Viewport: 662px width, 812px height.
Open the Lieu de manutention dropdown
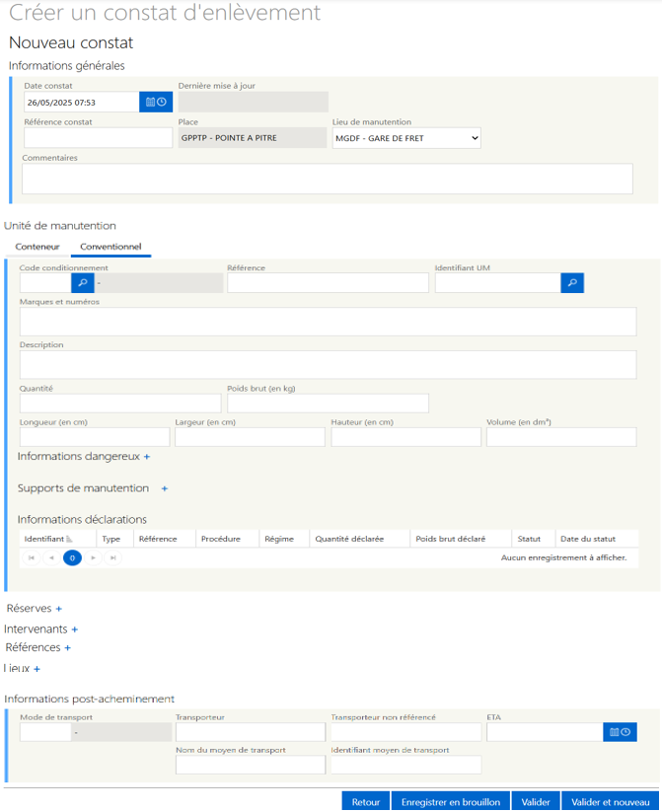click(x=406, y=138)
